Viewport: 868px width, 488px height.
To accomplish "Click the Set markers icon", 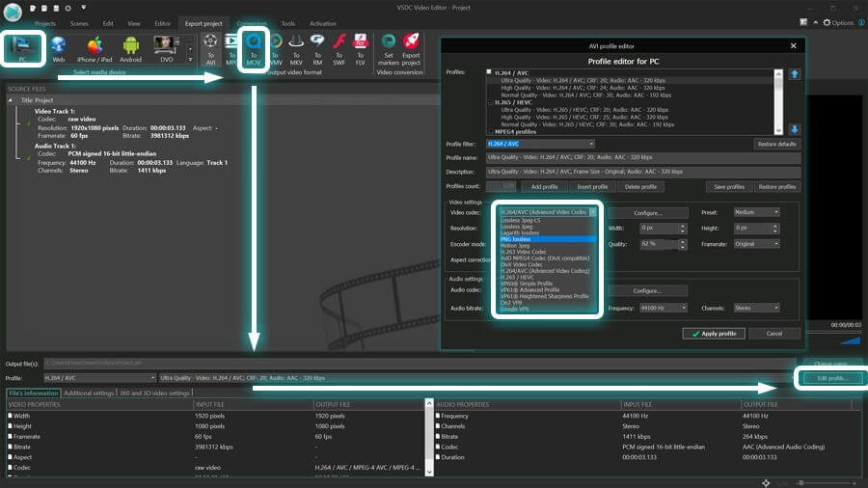I will (389, 49).
